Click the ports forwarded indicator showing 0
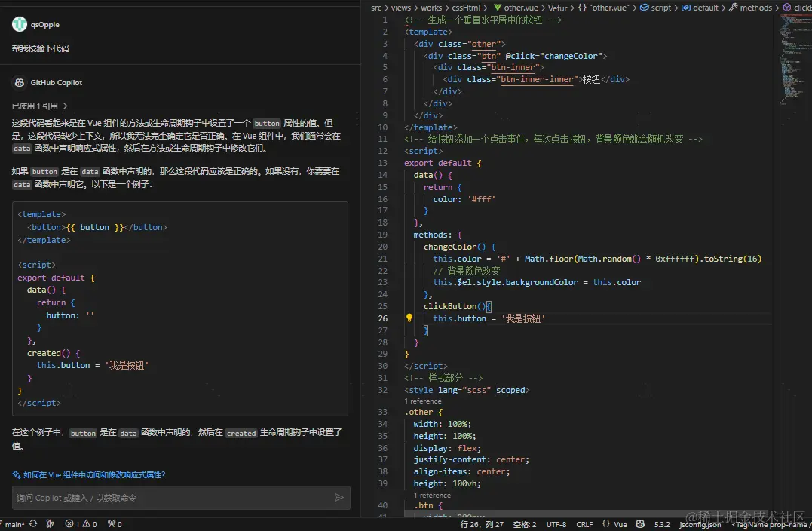This screenshot has width=812, height=531. pyautogui.click(x=115, y=523)
